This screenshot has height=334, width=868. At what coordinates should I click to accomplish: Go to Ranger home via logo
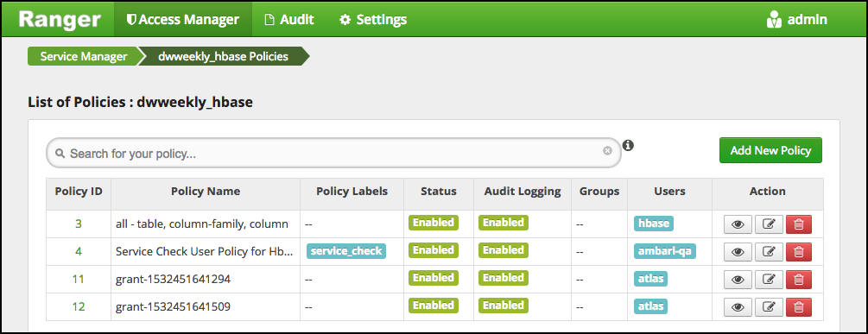click(x=60, y=20)
